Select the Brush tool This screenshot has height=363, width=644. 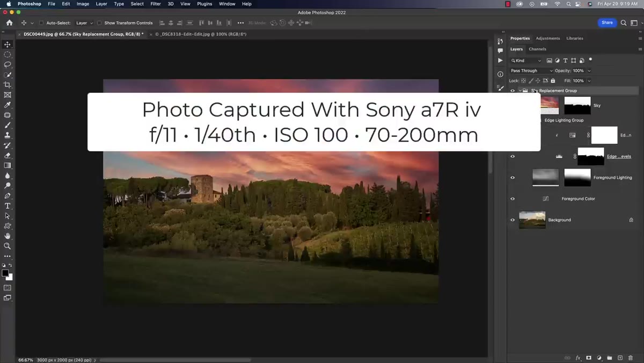(8, 125)
